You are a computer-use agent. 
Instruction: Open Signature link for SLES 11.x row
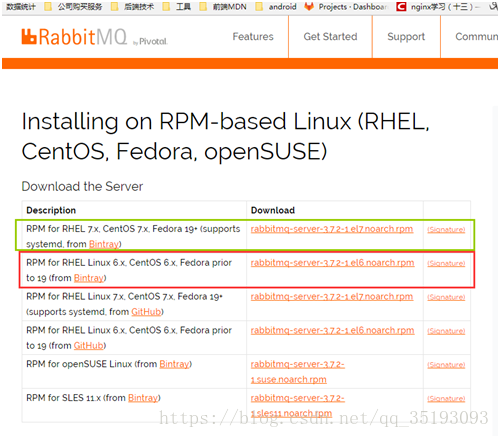(446, 399)
